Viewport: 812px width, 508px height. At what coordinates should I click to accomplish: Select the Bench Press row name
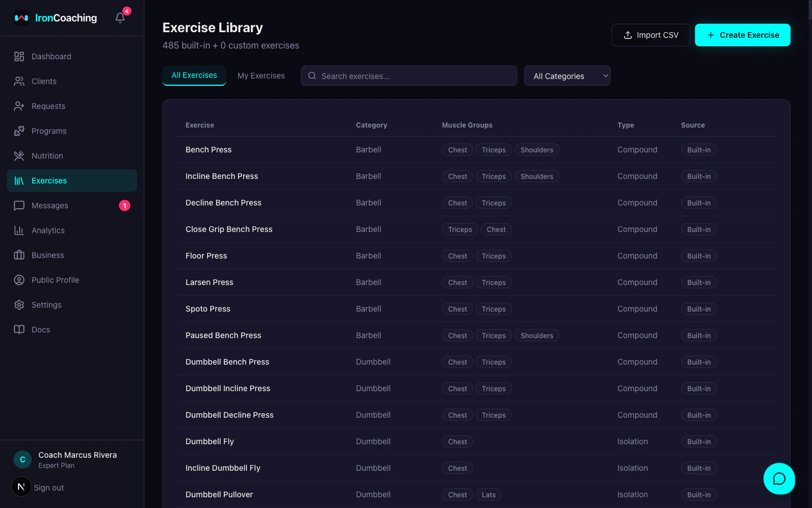pyautogui.click(x=209, y=150)
